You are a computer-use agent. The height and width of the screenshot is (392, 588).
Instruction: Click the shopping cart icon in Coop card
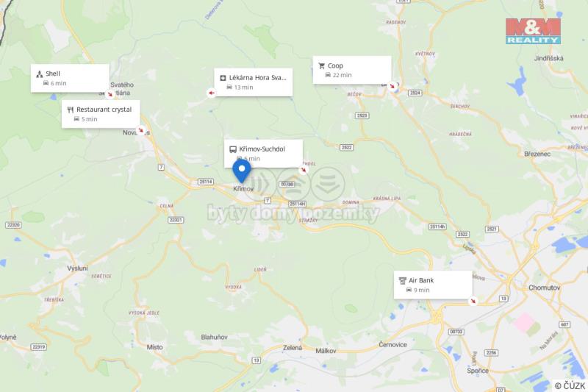(321, 66)
